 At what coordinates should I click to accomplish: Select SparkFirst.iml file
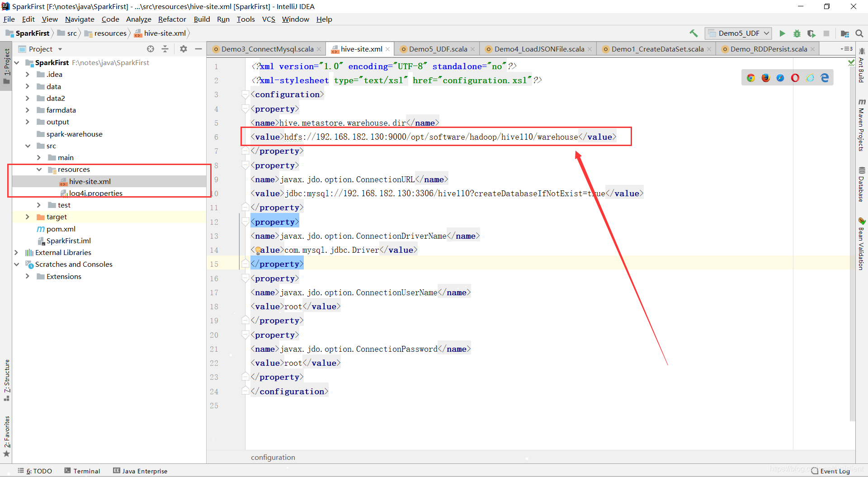68,241
